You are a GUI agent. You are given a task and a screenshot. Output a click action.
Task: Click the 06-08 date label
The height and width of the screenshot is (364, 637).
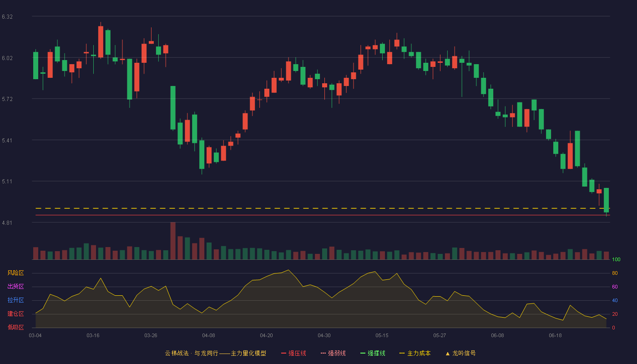(x=497, y=335)
